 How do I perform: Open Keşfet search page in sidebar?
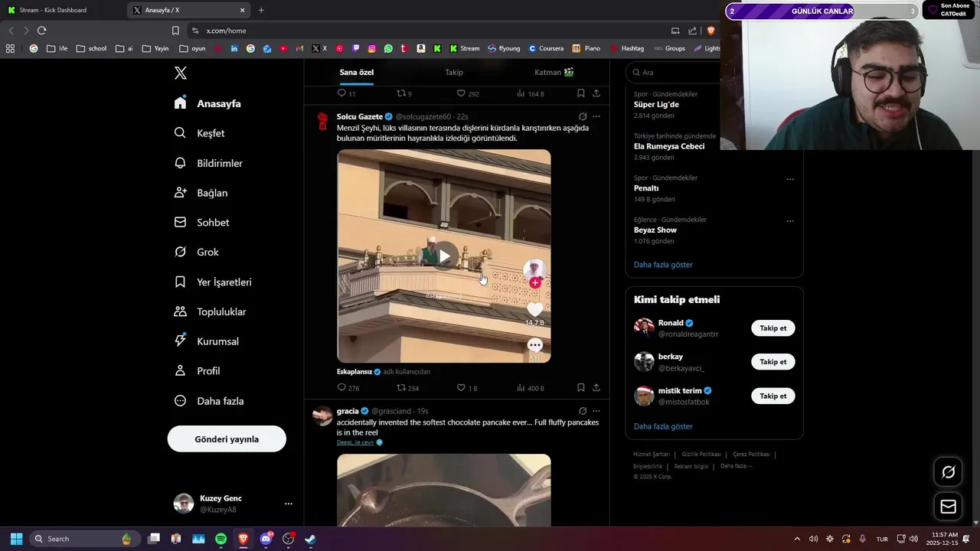point(199,133)
